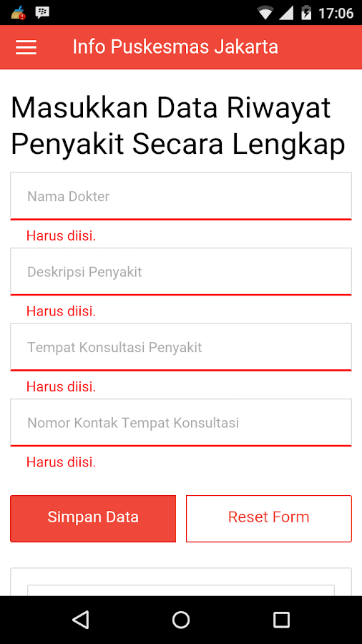Focus the Deskripsi Penyakit input field

(x=181, y=271)
